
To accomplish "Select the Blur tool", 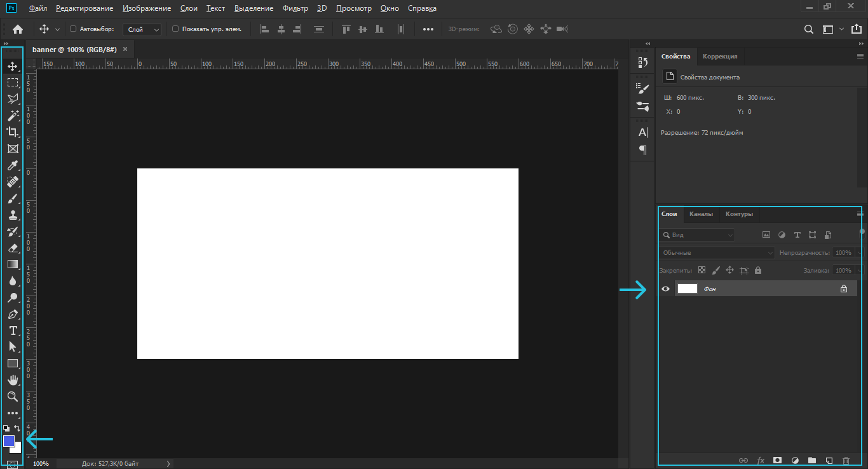I will pos(13,281).
